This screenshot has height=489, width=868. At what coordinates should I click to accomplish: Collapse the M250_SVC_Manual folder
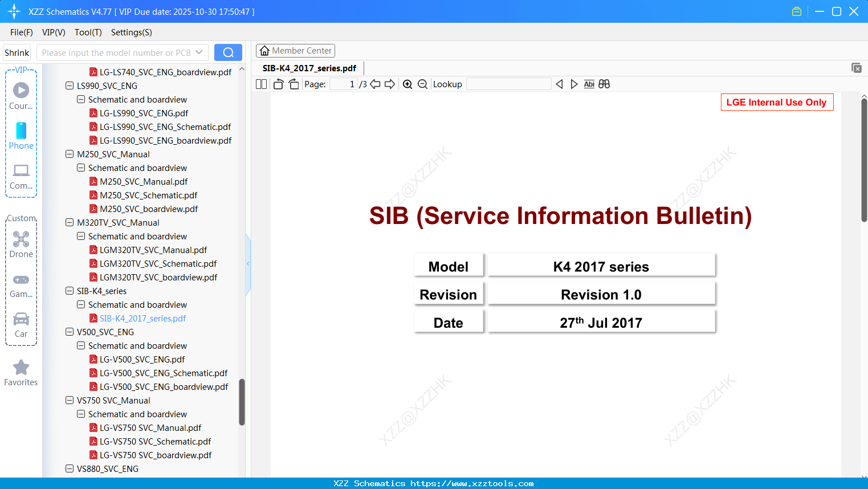click(70, 154)
